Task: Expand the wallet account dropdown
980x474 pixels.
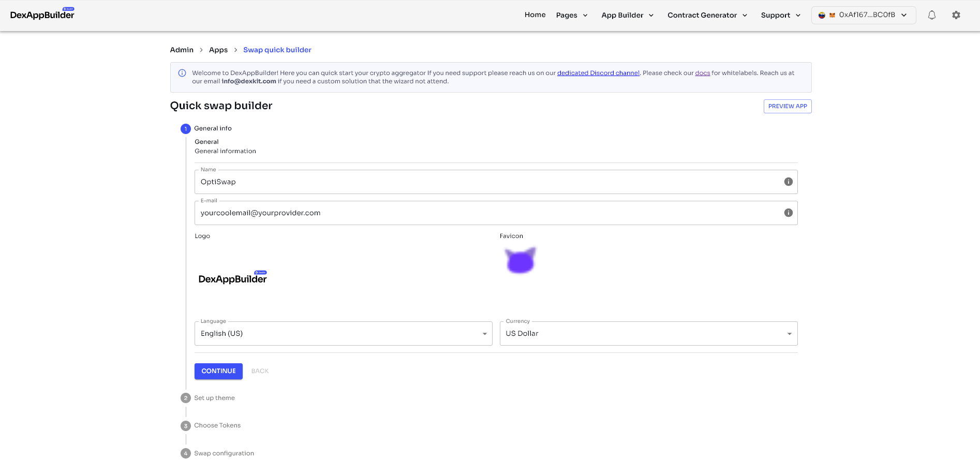Action: point(863,15)
